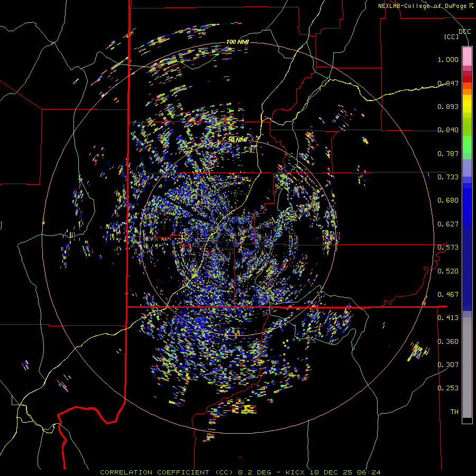Pick the black segment at the color bar's bottom

click(467, 420)
